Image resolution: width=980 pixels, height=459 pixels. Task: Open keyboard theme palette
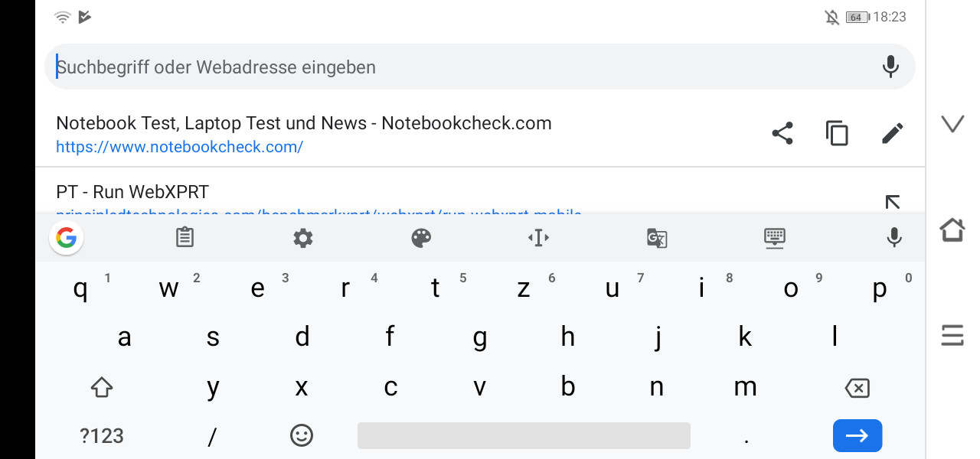pos(421,238)
